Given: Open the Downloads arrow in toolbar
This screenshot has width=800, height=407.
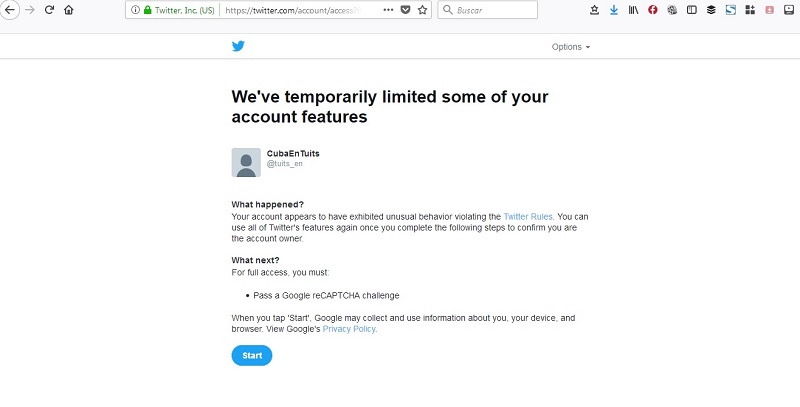Looking at the screenshot, I should point(614,10).
